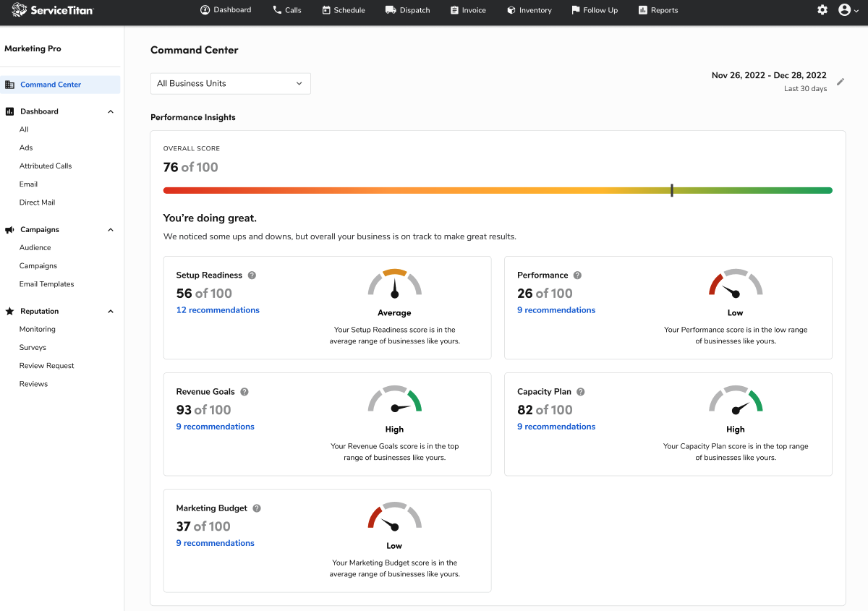View 9 recommendations under Performance
Viewport: 868px width, 611px height.
(556, 310)
